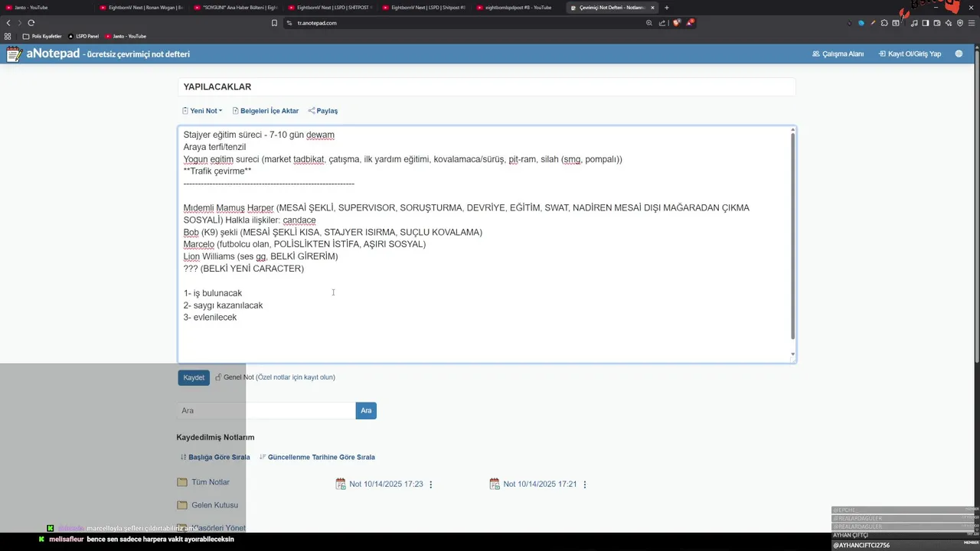Switch to the eightbornlspdpost #8 tab

tap(518, 8)
